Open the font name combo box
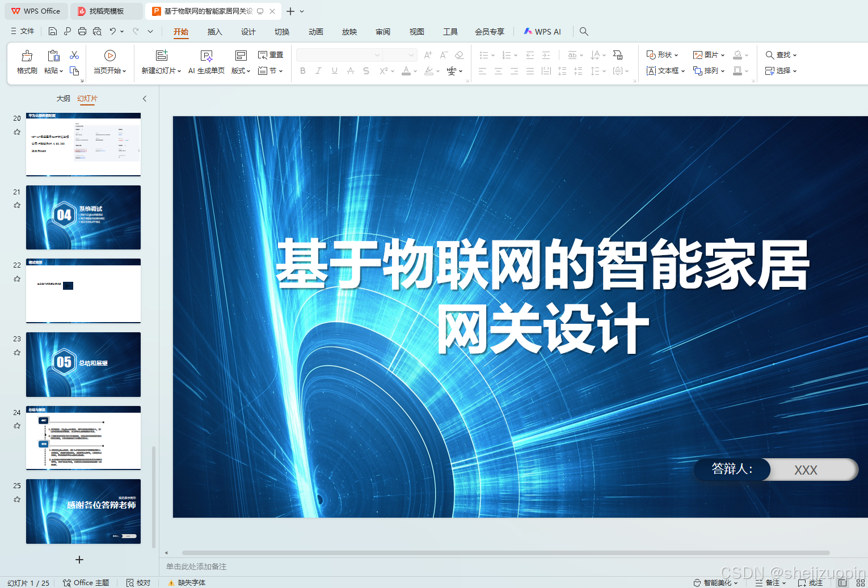This screenshot has height=588, width=868. point(339,55)
